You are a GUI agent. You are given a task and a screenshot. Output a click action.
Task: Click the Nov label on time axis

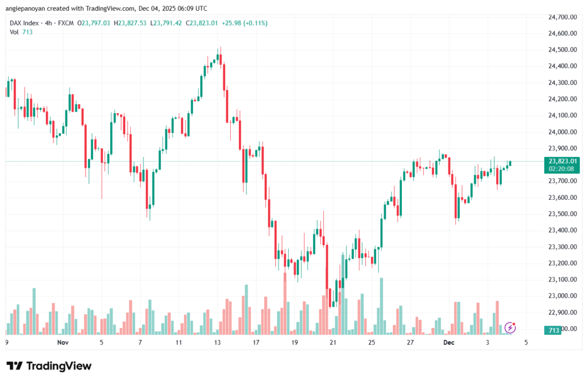coord(63,342)
